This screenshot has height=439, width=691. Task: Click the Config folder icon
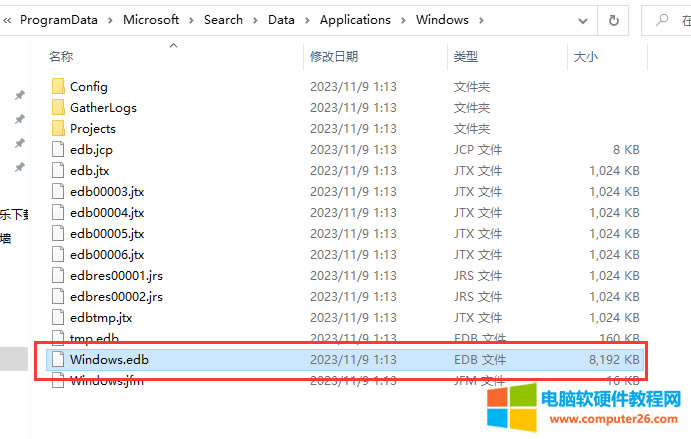pos(57,87)
